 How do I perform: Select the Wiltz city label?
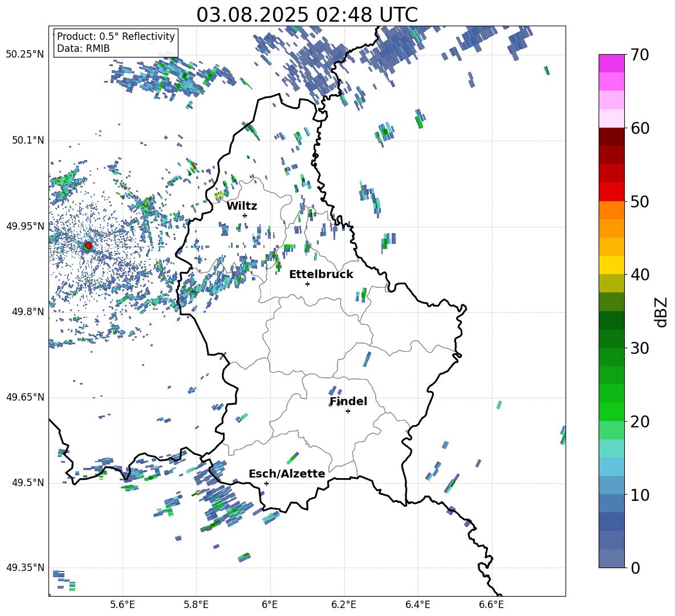(x=242, y=206)
